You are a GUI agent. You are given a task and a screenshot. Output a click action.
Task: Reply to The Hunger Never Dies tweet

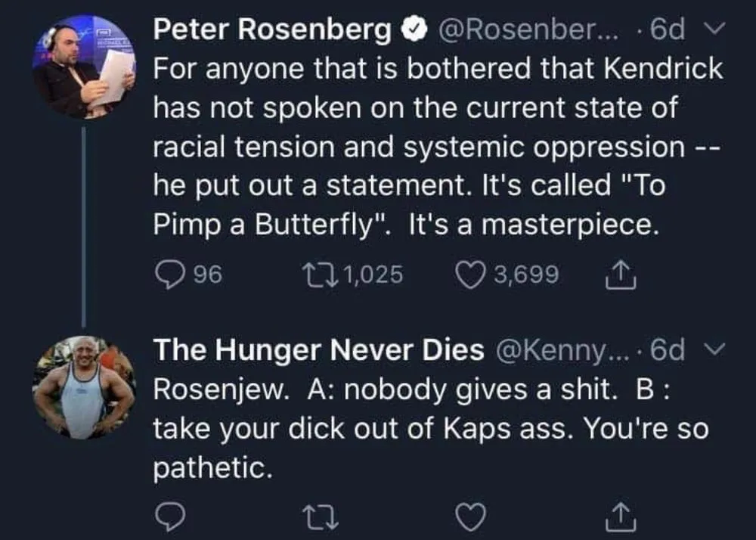(x=169, y=516)
